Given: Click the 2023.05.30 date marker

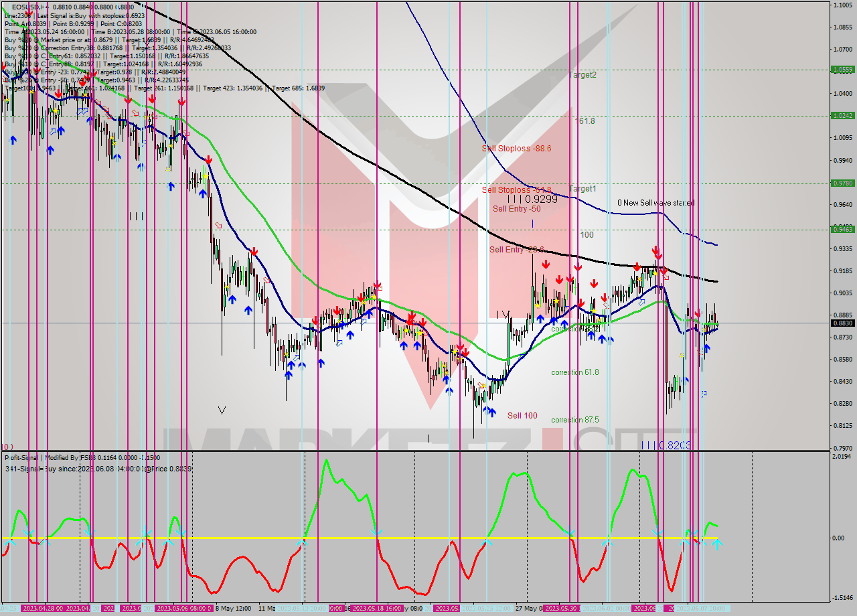Looking at the screenshot, I should click(562, 609).
